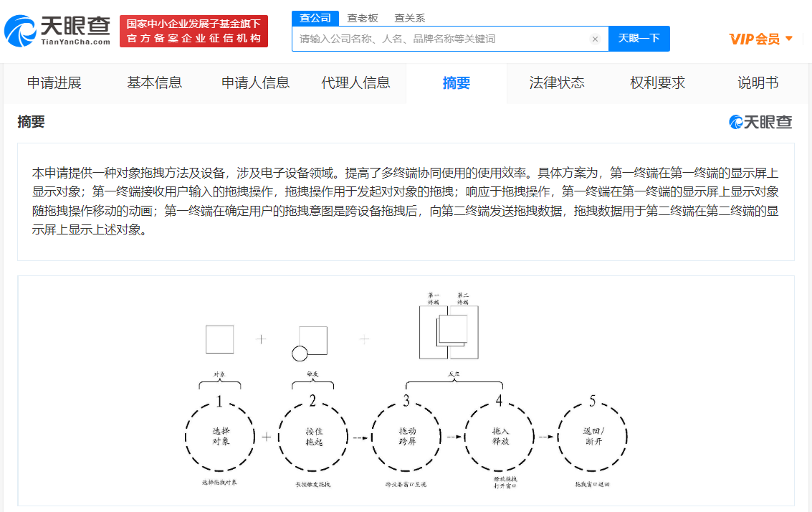Select the 代理人信息 tab

(355, 83)
